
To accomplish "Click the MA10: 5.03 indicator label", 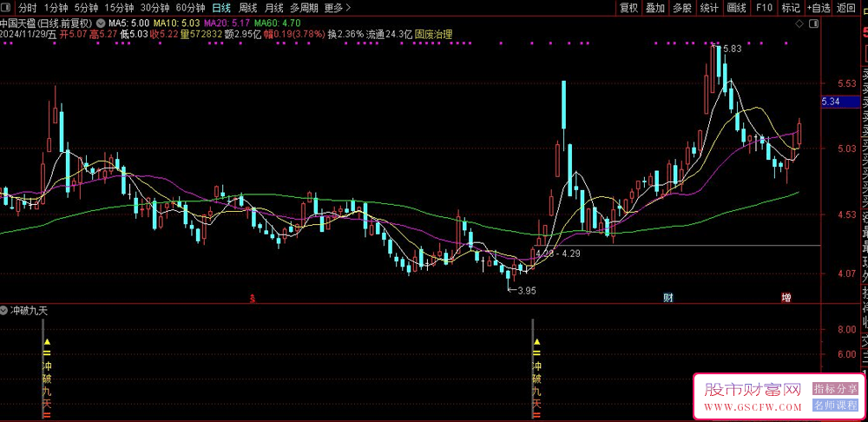I will coord(176,23).
